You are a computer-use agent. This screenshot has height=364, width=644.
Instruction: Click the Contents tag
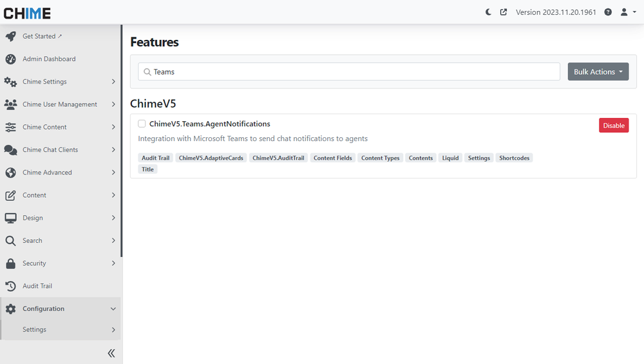point(421,158)
